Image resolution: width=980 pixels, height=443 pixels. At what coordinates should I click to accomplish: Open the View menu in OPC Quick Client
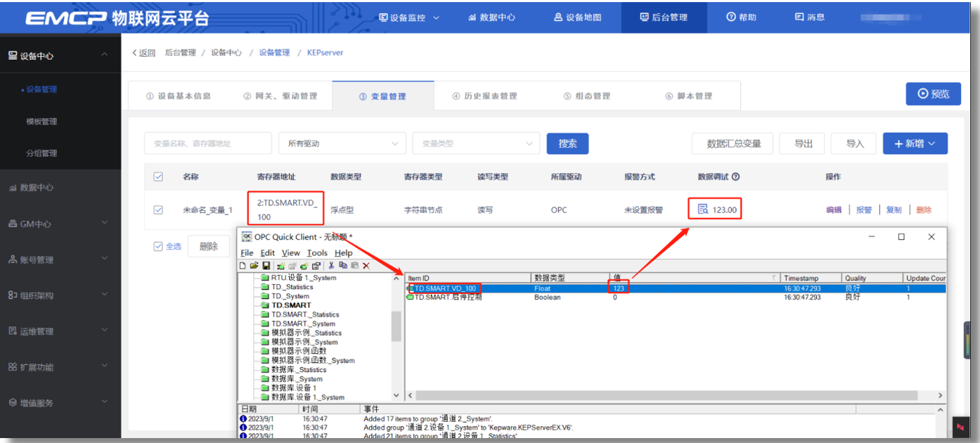click(291, 253)
